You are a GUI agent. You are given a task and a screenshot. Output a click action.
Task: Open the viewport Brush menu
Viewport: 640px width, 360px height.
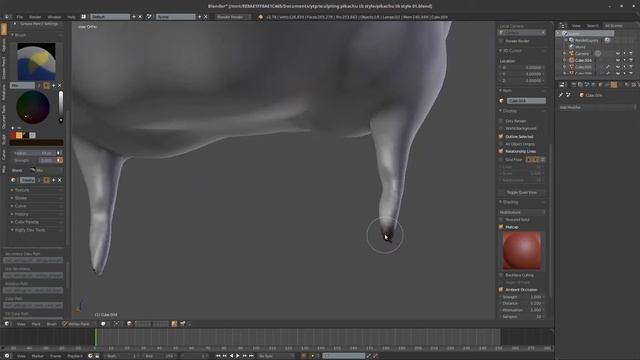click(51, 324)
